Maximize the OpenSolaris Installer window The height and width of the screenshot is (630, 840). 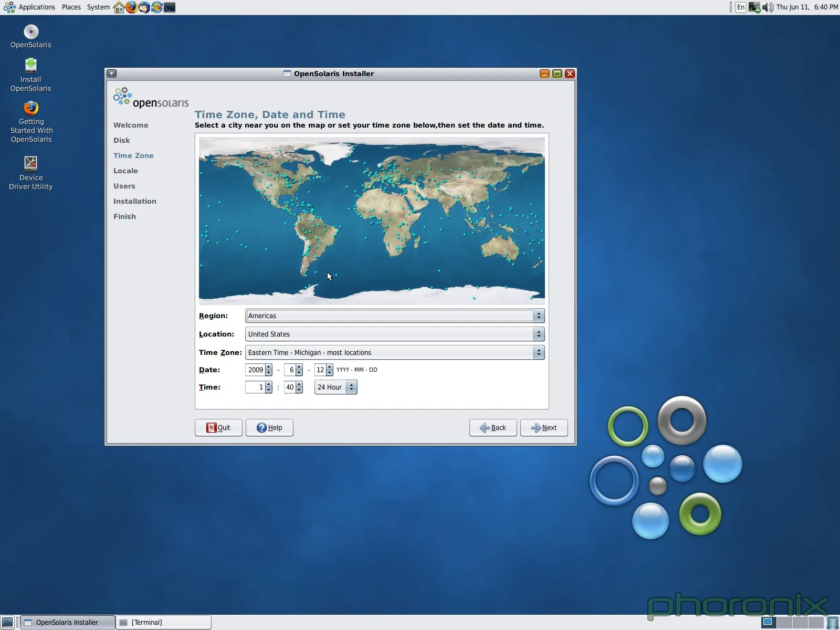click(x=557, y=74)
